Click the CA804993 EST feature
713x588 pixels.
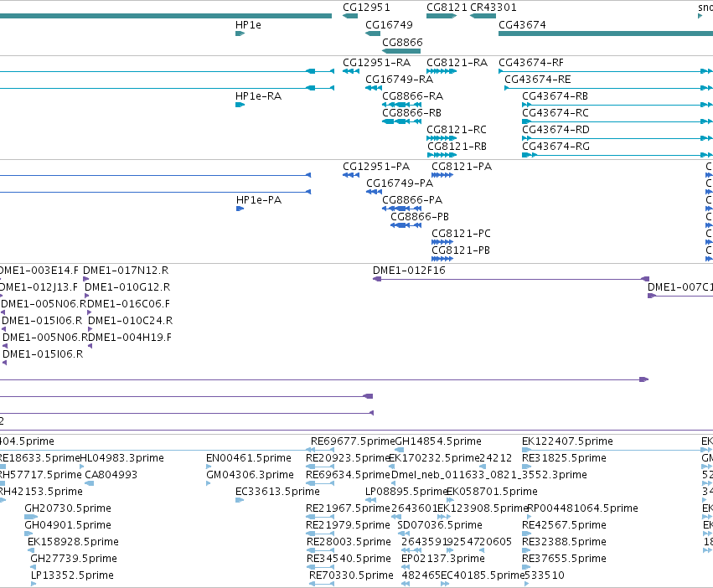(90, 483)
